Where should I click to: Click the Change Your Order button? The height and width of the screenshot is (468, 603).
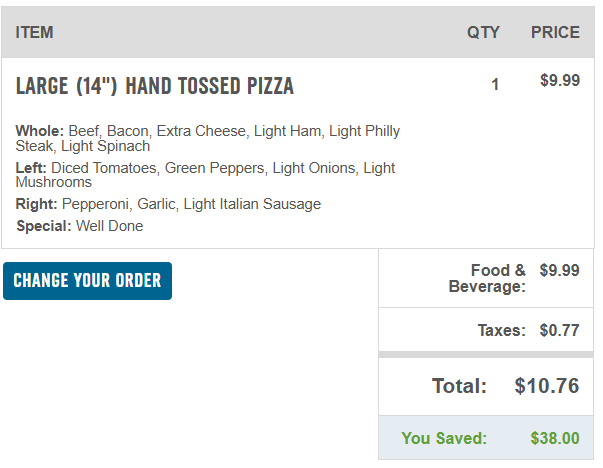point(87,281)
